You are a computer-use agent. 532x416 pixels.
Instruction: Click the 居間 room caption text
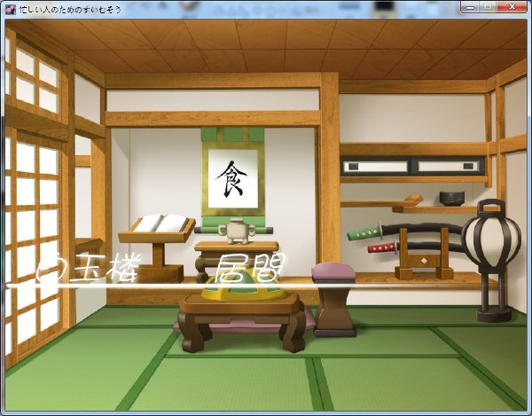250,269
